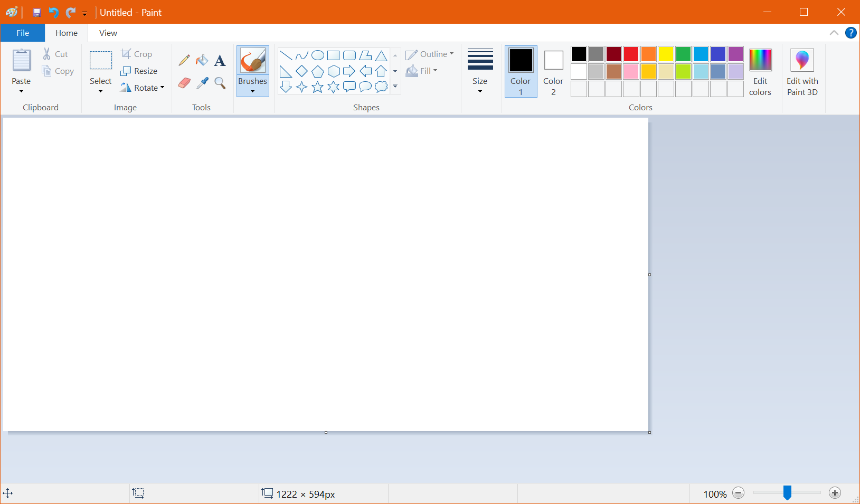Choose the Rectangle shape
860x504 pixels.
(334, 55)
